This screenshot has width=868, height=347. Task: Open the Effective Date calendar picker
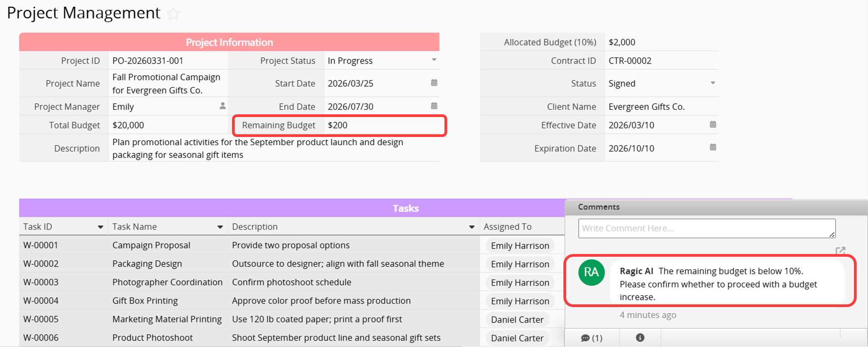click(713, 124)
